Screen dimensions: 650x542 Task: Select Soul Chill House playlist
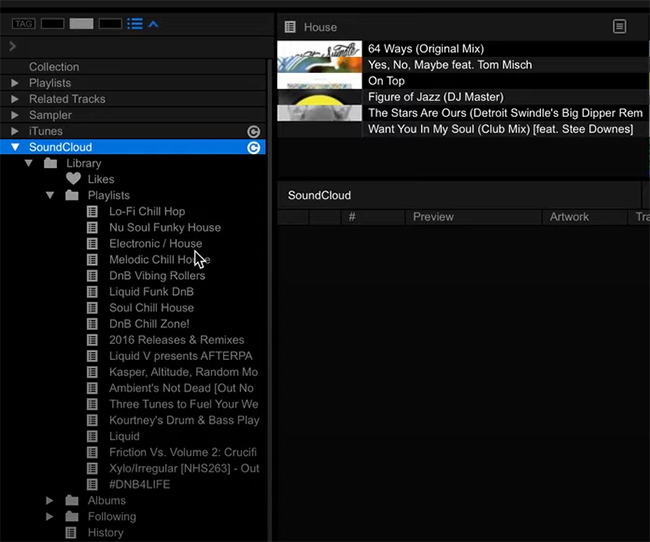[x=151, y=308]
